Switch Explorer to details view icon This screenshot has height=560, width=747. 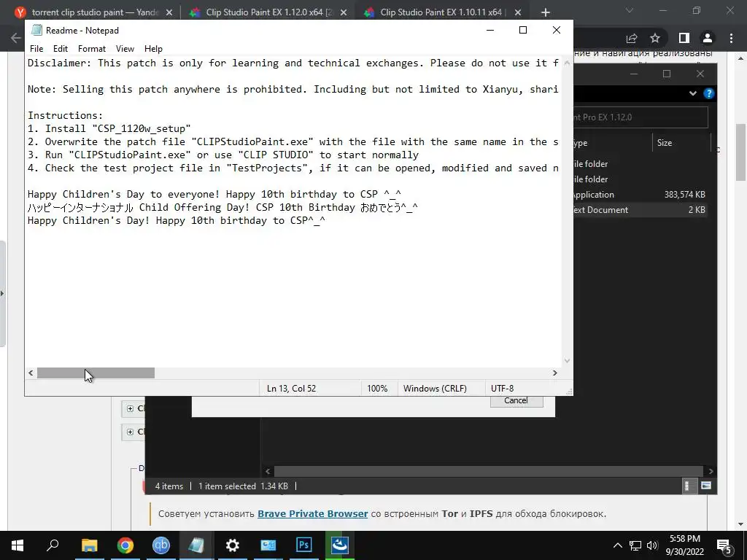(x=689, y=486)
